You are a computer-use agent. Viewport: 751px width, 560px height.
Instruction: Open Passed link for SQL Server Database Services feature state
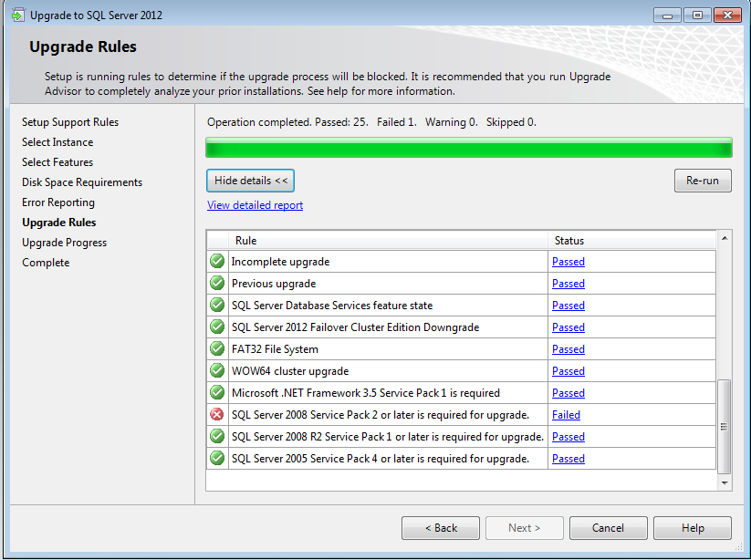tap(568, 306)
